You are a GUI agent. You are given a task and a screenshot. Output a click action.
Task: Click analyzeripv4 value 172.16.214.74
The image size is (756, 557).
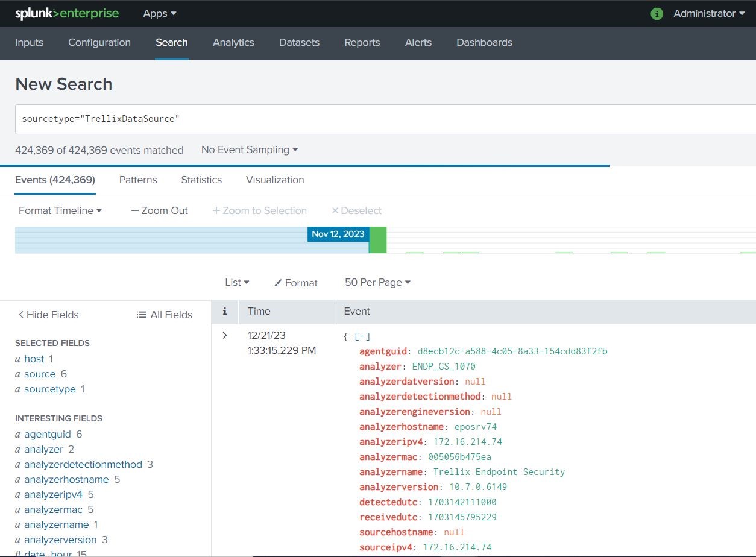[x=467, y=442]
